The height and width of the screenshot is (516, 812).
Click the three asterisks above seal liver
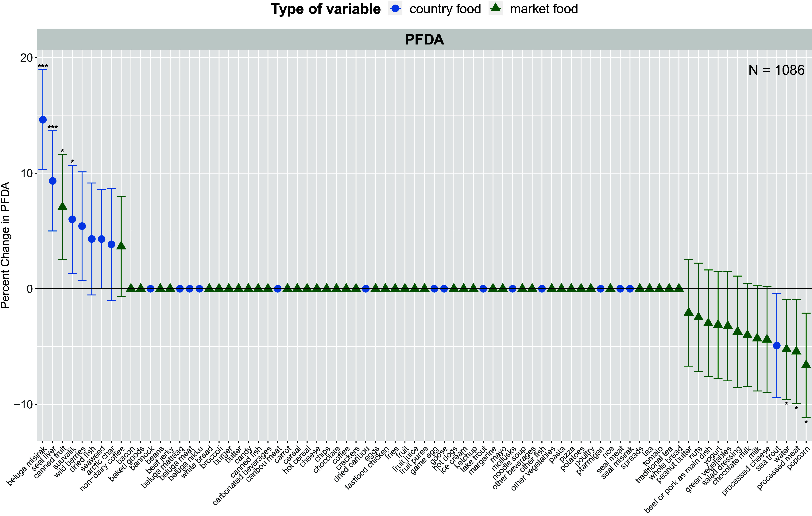click(x=53, y=127)
